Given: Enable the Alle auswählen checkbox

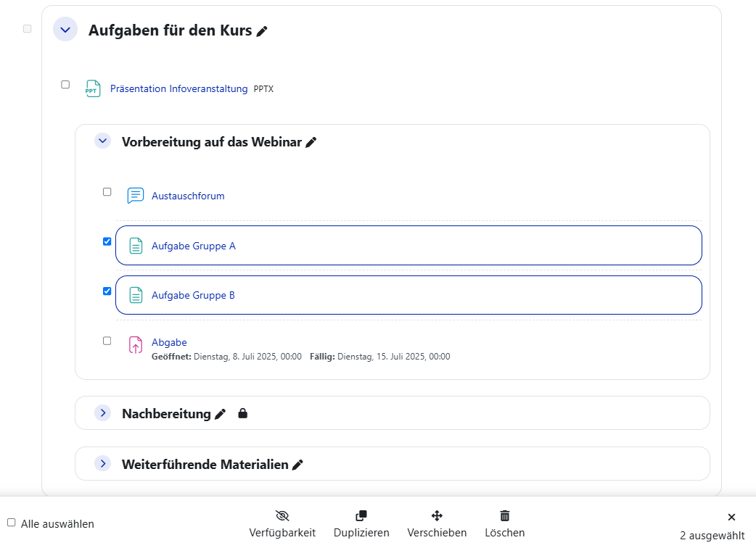Looking at the screenshot, I should pyautogui.click(x=12, y=523).
